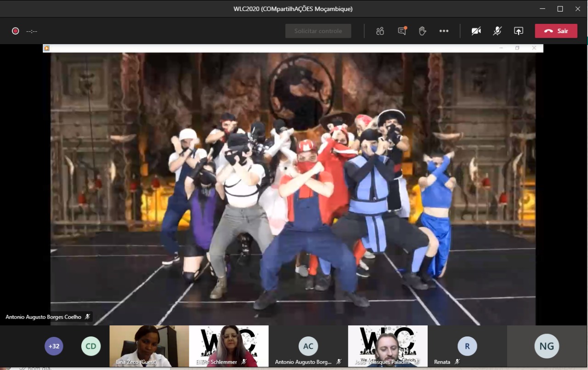The height and width of the screenshot is (370, 588).
Task: Open the meeting chat conversation
Action: [x=402, y=31]
